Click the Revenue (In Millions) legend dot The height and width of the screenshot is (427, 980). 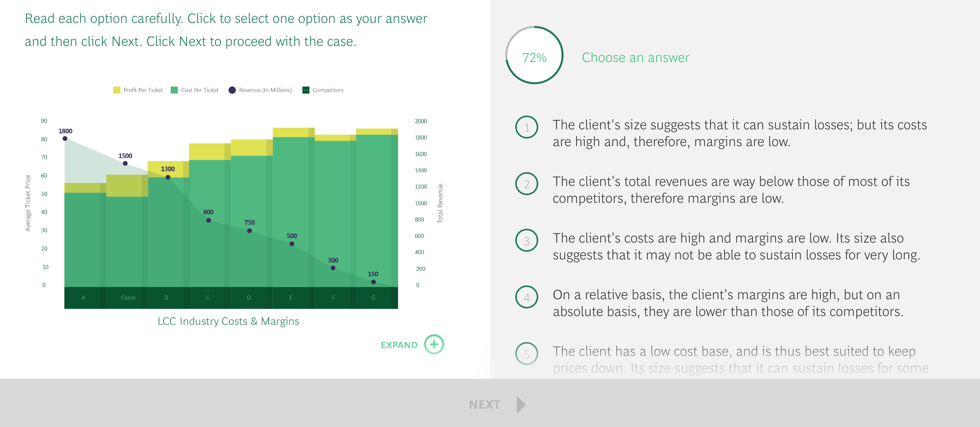pyautogui.click(x=232, y=90)
